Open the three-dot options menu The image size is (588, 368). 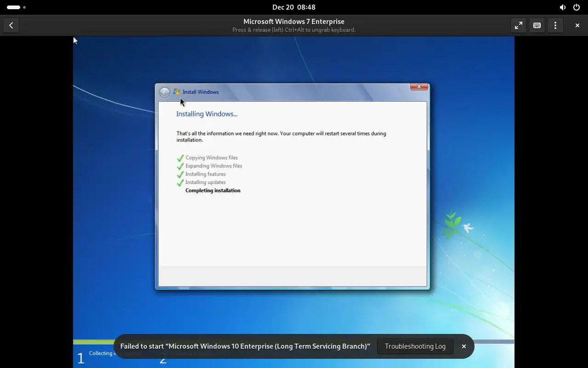pyautogui.click(x=555, y=25)
